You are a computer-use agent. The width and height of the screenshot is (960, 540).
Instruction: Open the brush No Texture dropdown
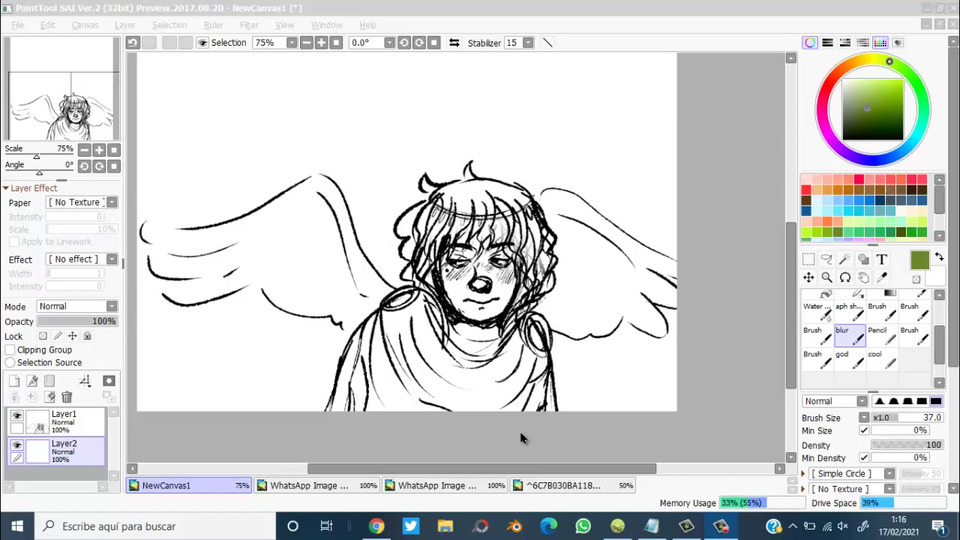point(889,489)
